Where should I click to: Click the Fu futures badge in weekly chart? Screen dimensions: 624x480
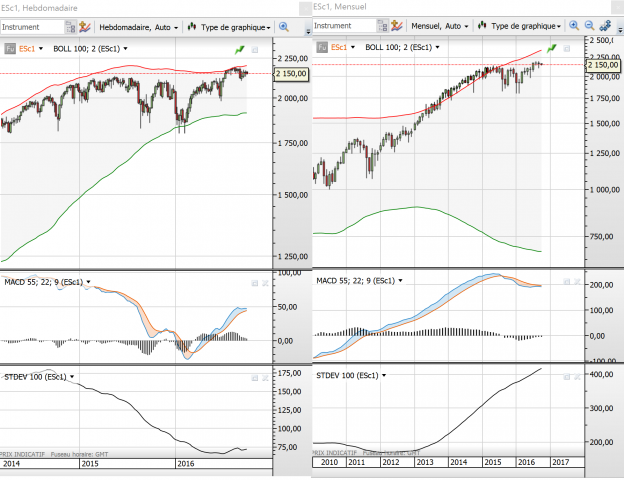(10, 49)
